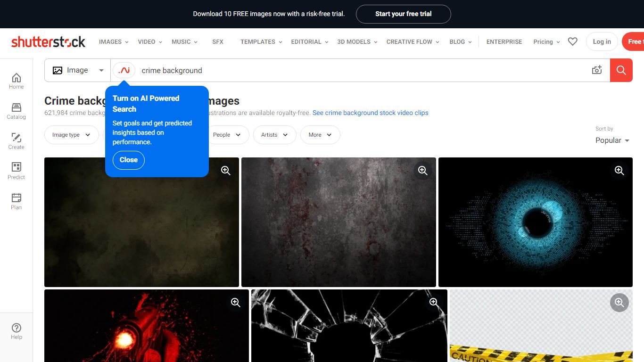
Task: Open the 3D MODELS menu
Action: (x=357, y=41)
